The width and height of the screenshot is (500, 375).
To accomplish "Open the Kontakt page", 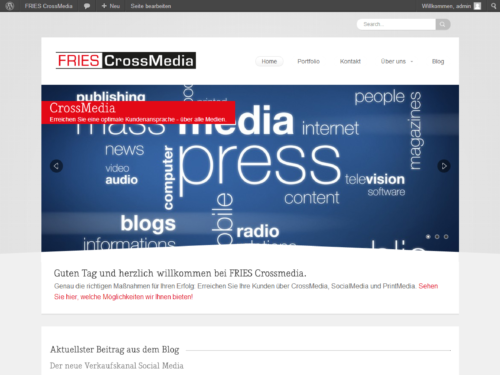I will (350, 61).
